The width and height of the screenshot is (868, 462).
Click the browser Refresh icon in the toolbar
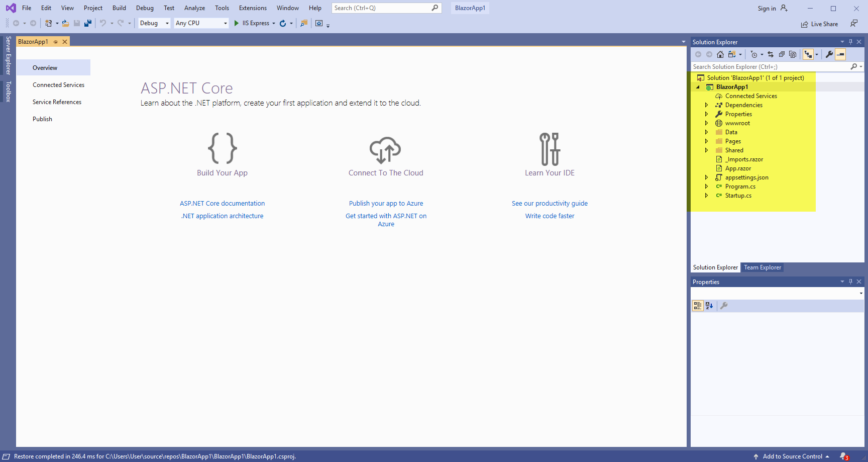[x=283, y=23]
